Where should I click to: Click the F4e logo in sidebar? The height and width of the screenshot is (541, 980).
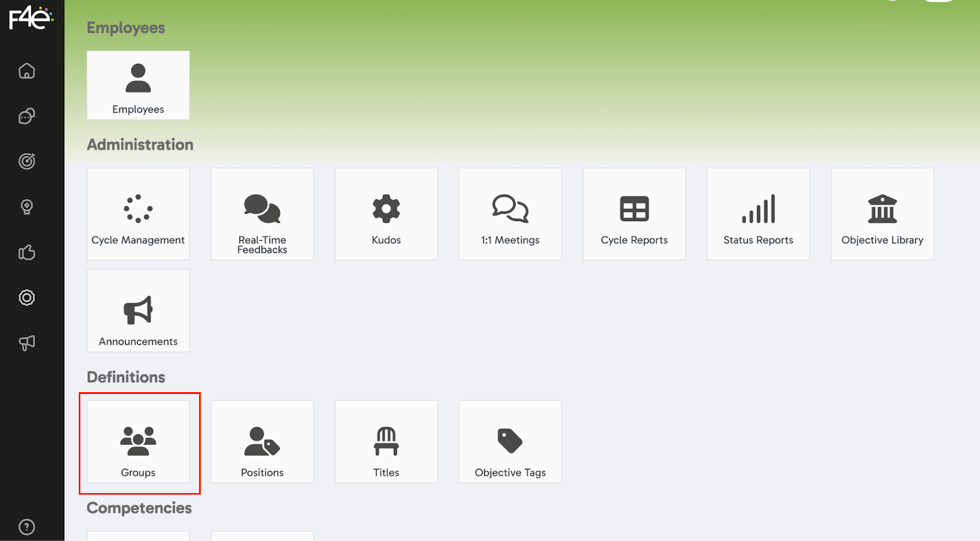[x=31, y=18]
